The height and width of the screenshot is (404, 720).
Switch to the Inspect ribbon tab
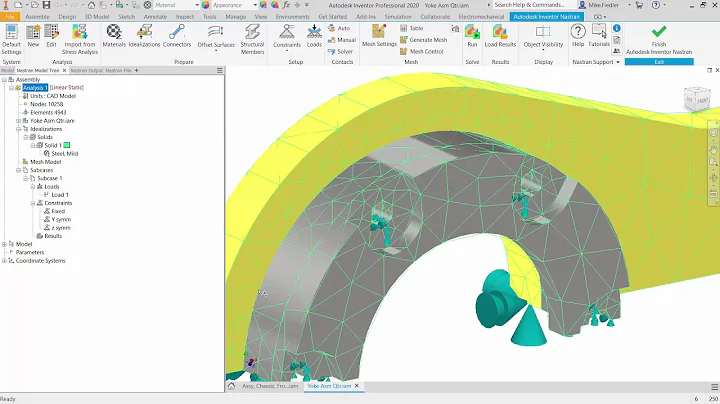point(185,17)
